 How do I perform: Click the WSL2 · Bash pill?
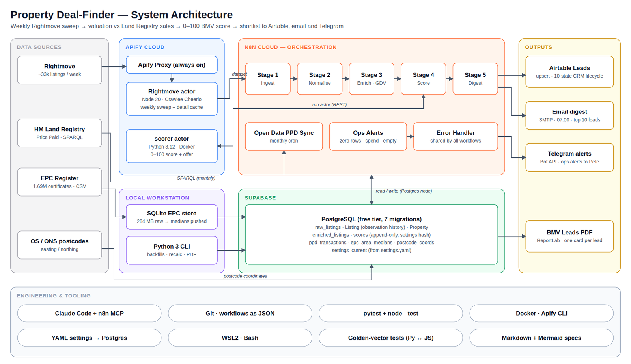[240, 338]
